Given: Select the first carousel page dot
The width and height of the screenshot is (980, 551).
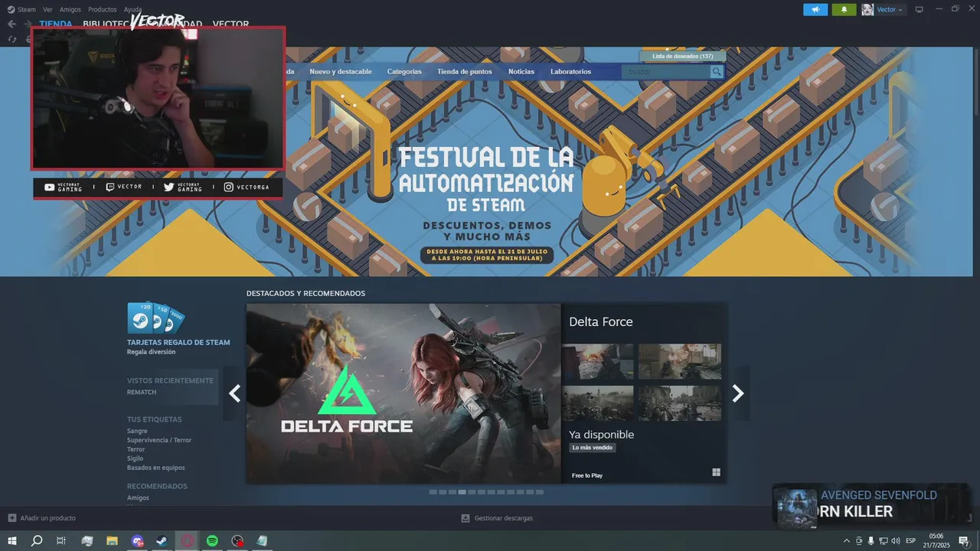Looking at the screenshot, I should click(433, 492).
